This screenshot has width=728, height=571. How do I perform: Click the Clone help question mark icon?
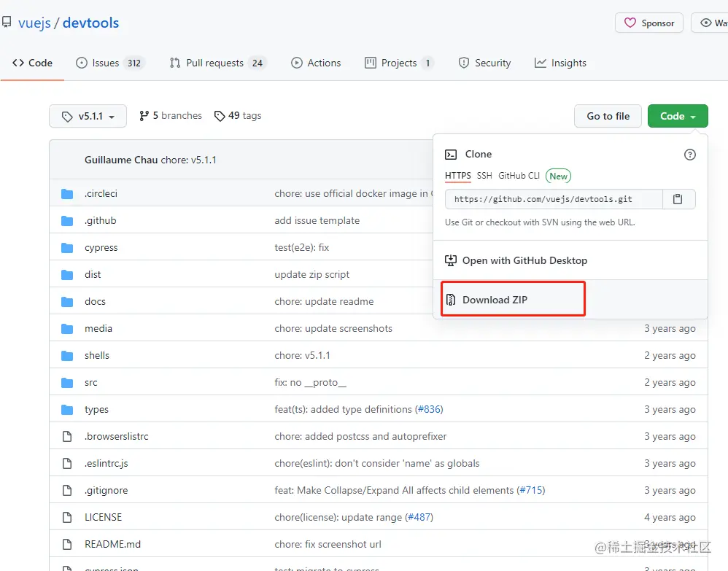point(690,155)
